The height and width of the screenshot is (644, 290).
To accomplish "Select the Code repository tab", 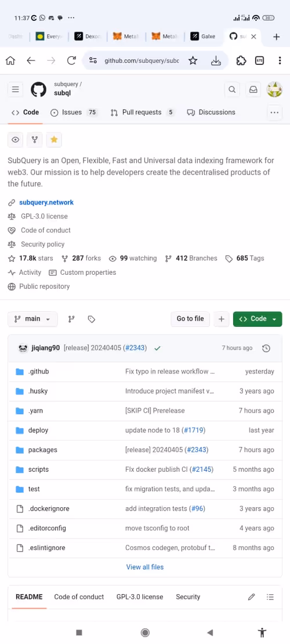I will 25,112.
